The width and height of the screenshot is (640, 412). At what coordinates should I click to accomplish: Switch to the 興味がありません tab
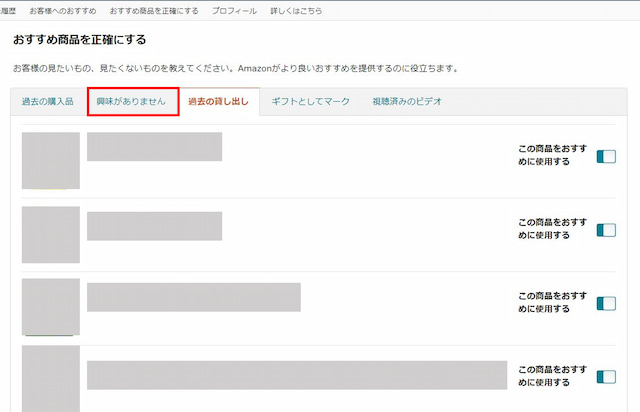[131, 101]
